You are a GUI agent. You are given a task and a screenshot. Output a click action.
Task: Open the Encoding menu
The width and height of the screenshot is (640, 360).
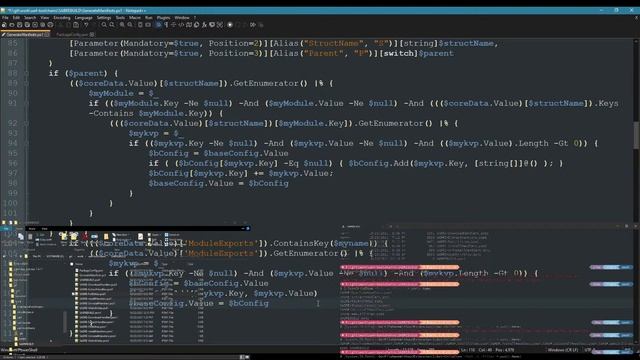click(x=62, y=18)
